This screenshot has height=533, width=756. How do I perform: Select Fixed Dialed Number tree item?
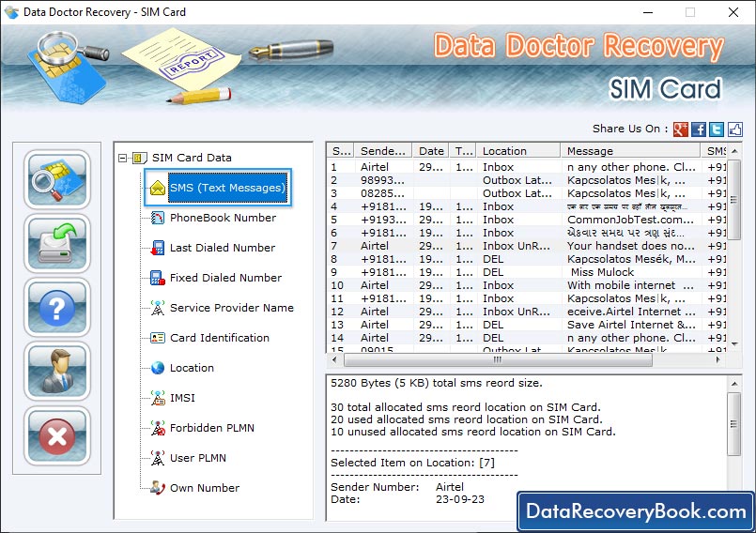225,278
